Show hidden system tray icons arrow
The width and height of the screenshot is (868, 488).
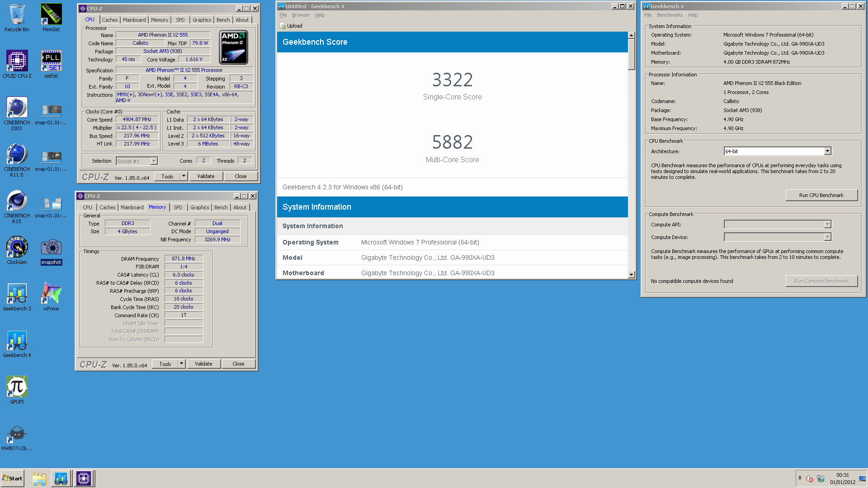coord(800,479)
